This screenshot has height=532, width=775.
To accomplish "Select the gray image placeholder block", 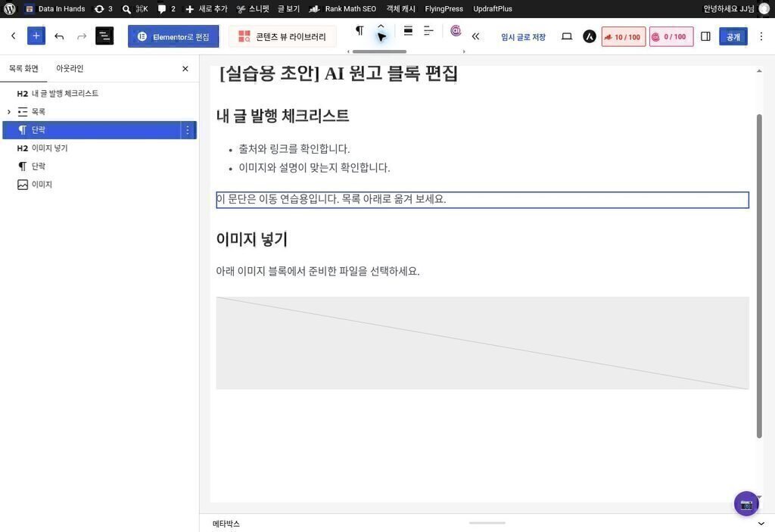I will point(482,343).
